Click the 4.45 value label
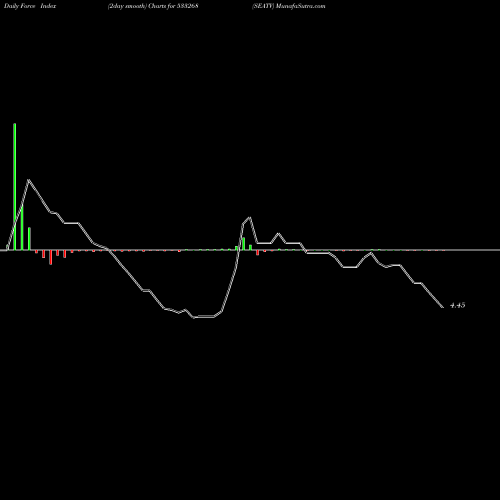The height and width of the screenshot is (500, 500). click(457, 305)
